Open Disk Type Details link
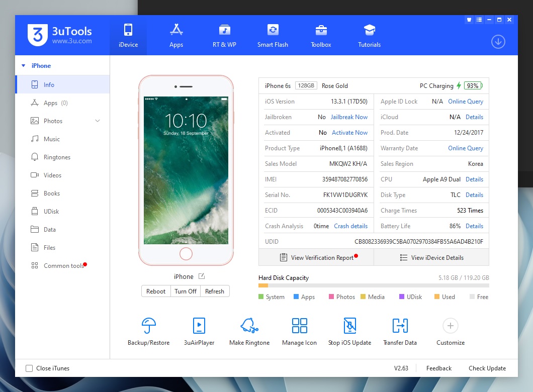The width and height of the screenshot is (533, 392). coord(474,194)
